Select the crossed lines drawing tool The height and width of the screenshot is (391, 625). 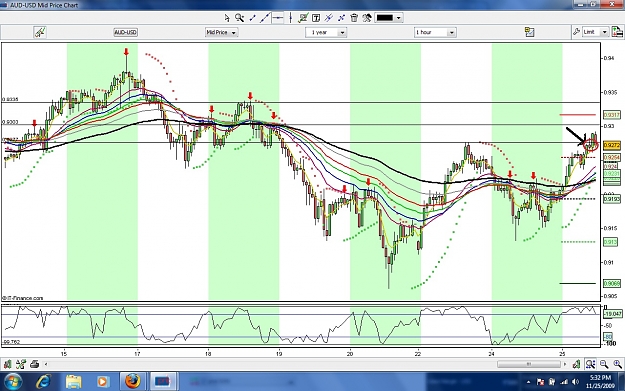(x=341, y=18)
